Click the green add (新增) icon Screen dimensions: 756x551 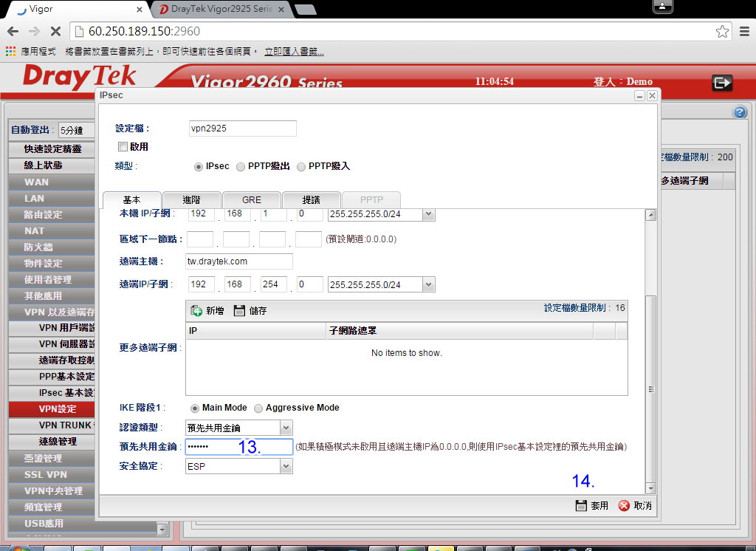[197, 311]
